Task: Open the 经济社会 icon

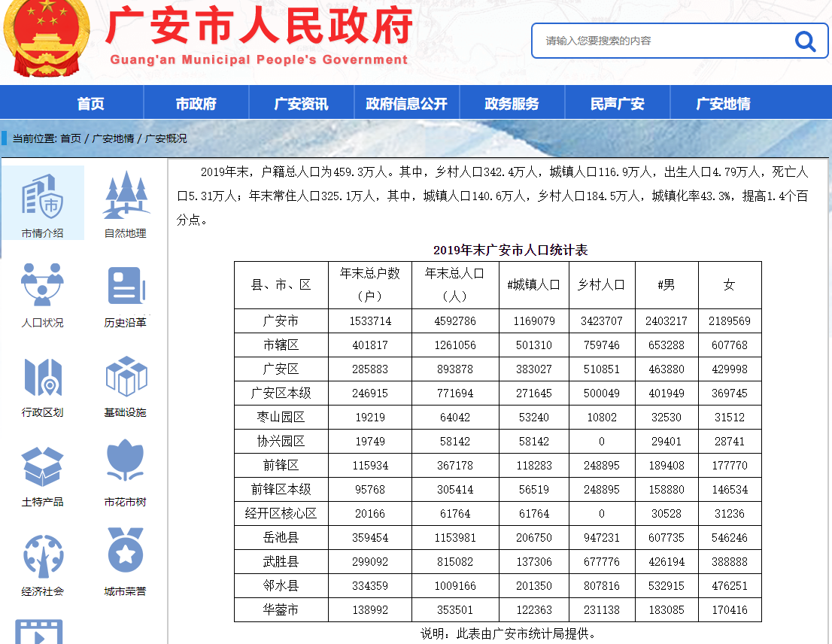Action: (42, 555)
